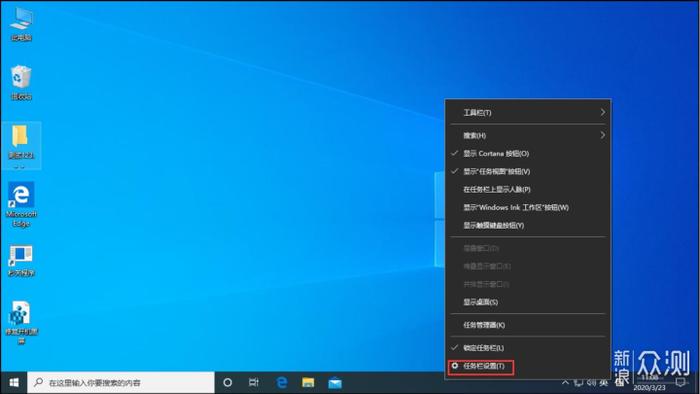Expand the Search submenu arrow
Viewport: 700px width, 394px height.
click(x=602, y=135)
